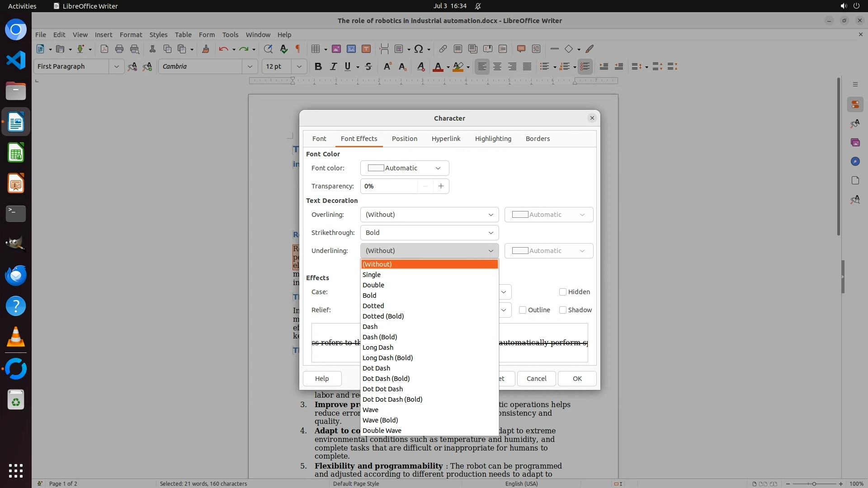868x488 pixels.
Task: Choose Double Wave from underlining list
Action: (x=382, y=431)
